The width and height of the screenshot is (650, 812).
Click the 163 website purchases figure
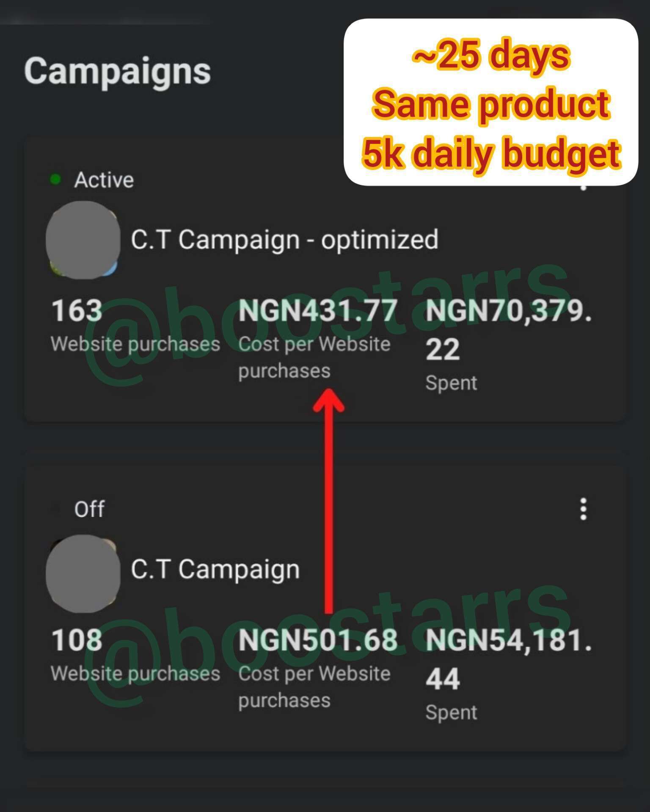point(77,310)
